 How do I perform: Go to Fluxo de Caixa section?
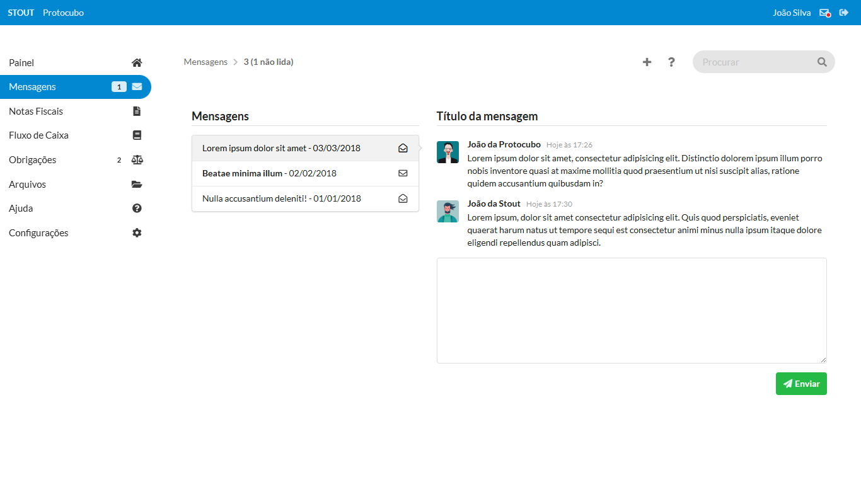tap(38, 135)
